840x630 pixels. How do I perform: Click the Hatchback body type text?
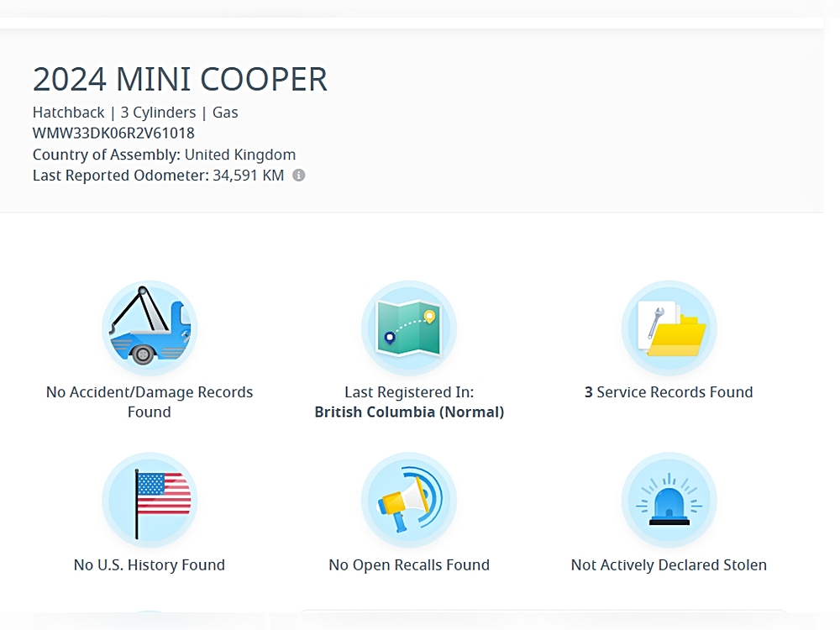68,112
